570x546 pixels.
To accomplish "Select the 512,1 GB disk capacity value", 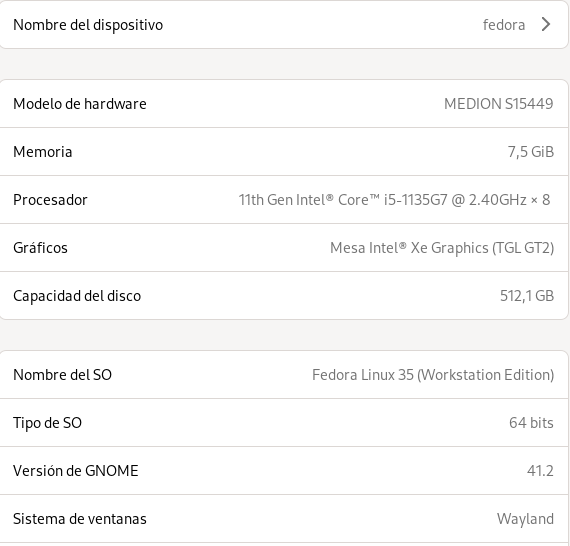I will click(x=527, y=296).
